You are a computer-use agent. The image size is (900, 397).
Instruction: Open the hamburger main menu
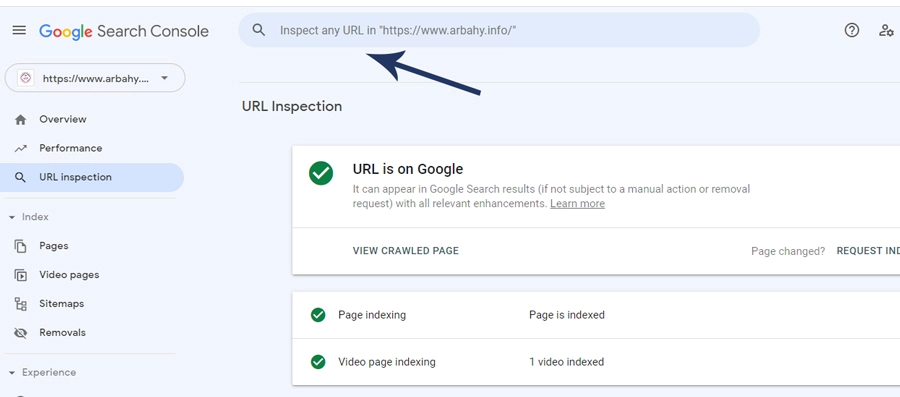19,30
